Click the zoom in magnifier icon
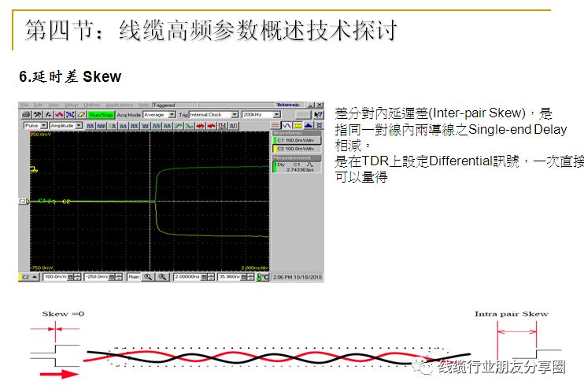 click(x=149, y=277)
